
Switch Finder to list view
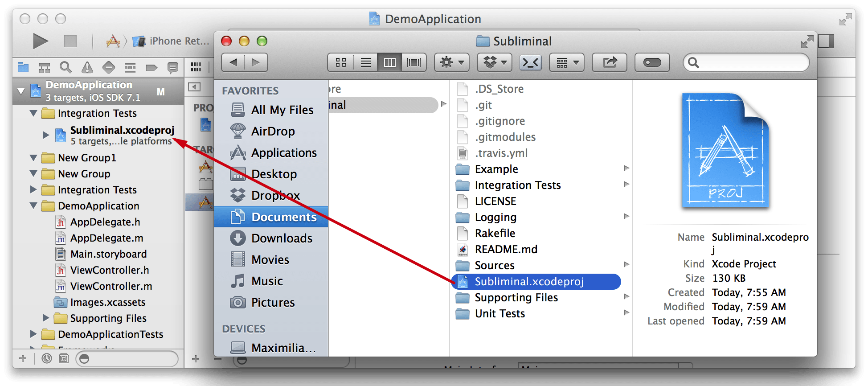point(365,62)
